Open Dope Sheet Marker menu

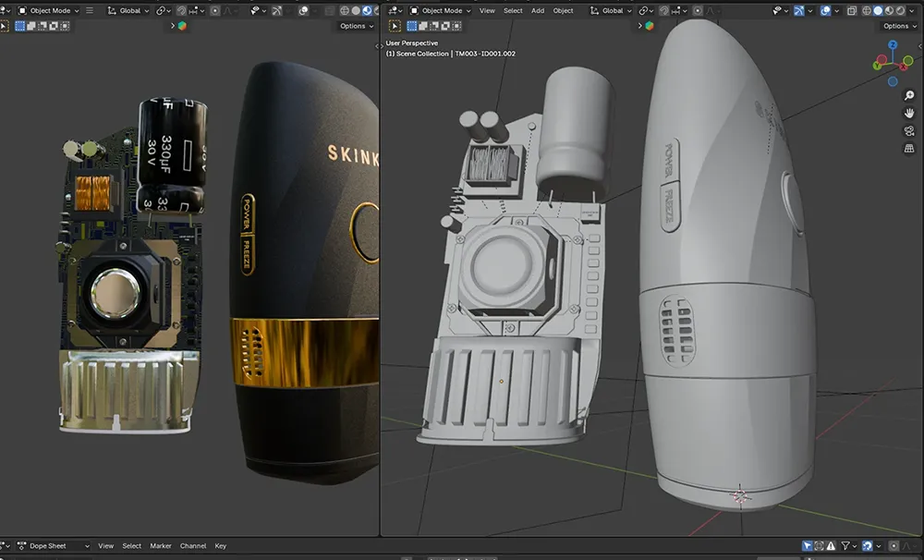point(160,546)
